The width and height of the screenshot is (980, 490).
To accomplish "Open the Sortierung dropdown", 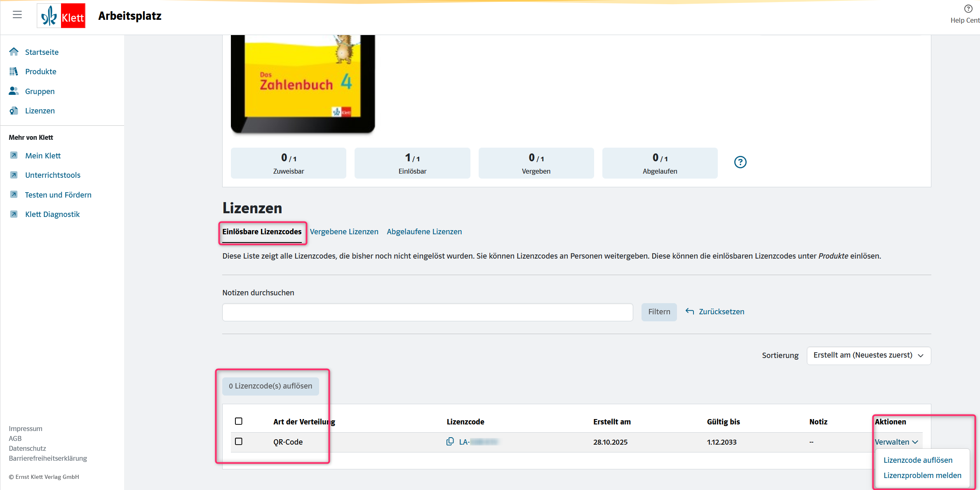I will click(868, 356).
